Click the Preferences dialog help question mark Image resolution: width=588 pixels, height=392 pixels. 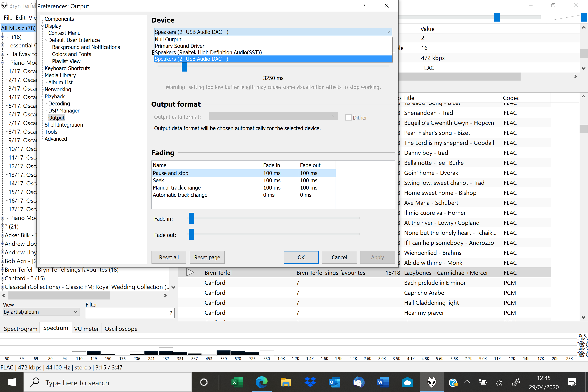[364, 6]
